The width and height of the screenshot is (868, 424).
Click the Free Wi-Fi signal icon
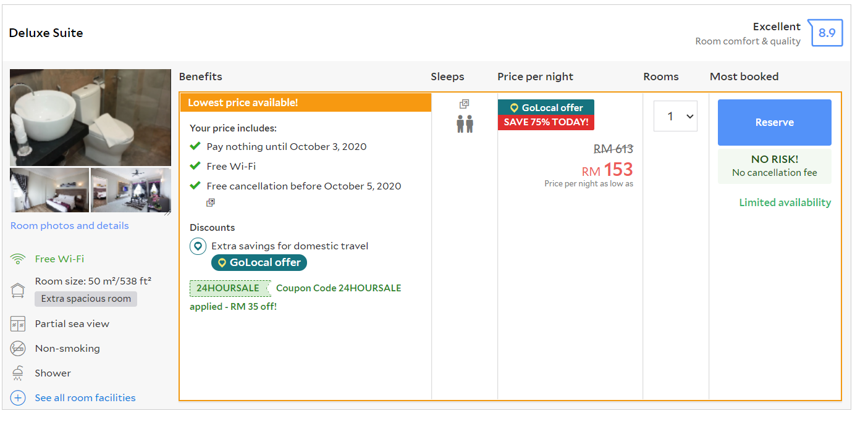(18, 259)
